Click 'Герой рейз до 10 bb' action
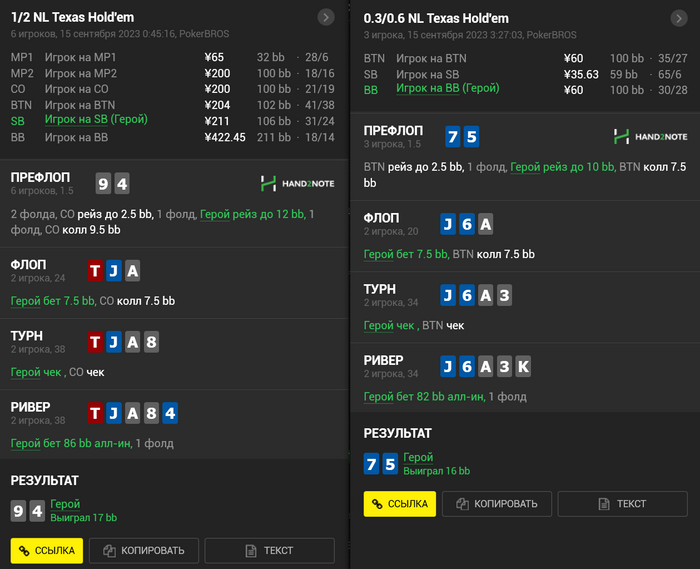700x569 pixels. (x=563, y=167)
